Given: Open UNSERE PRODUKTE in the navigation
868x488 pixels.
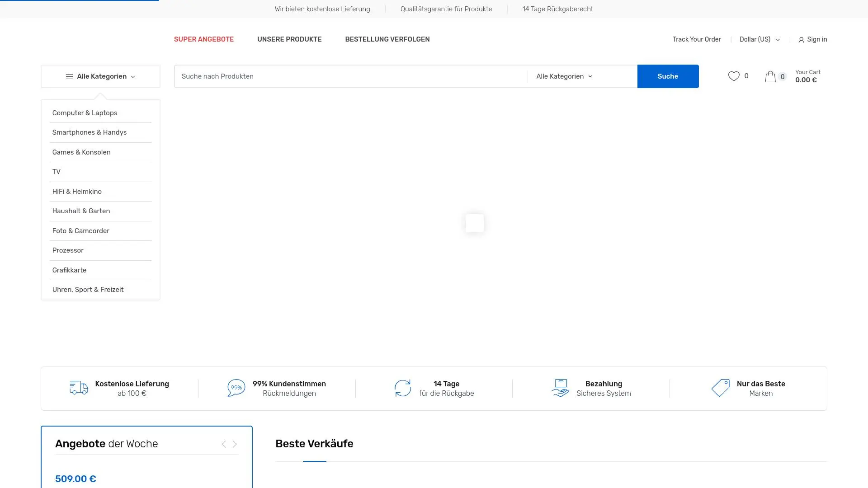Looking at the screenshot, I should tap(289, 39).
